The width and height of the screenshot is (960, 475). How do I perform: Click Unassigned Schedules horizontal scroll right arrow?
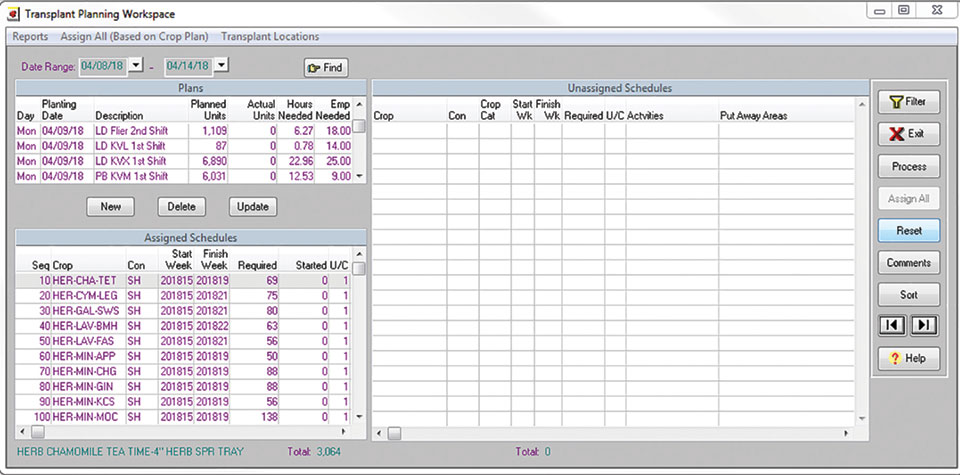846,433
